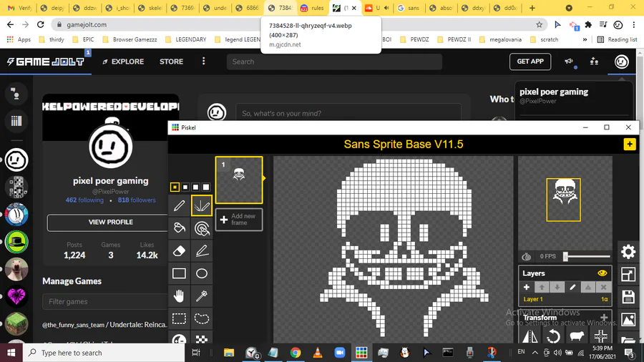Open user avatar menu in Game Jolt
644x362 pixels.
tap(621, 62)
